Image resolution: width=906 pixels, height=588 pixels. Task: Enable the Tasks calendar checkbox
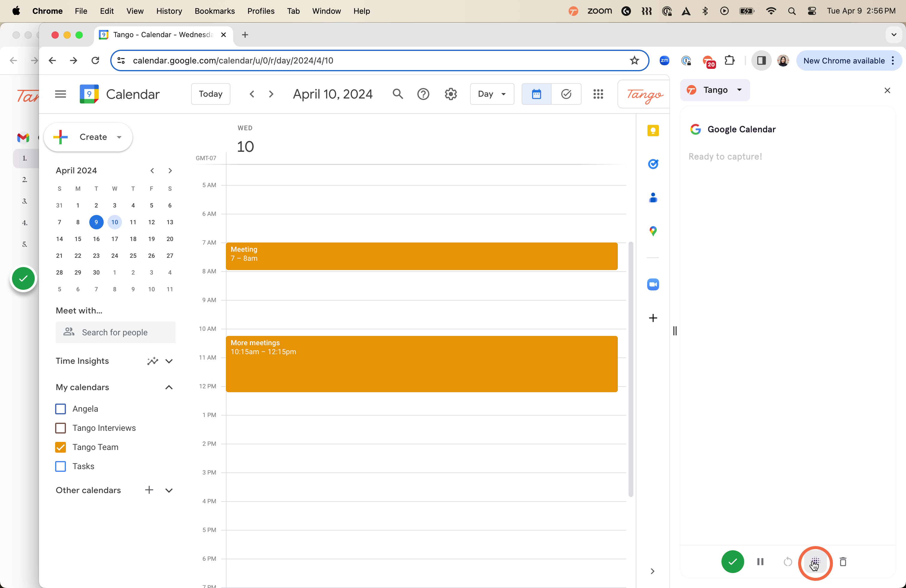click(x=61, y=466)
